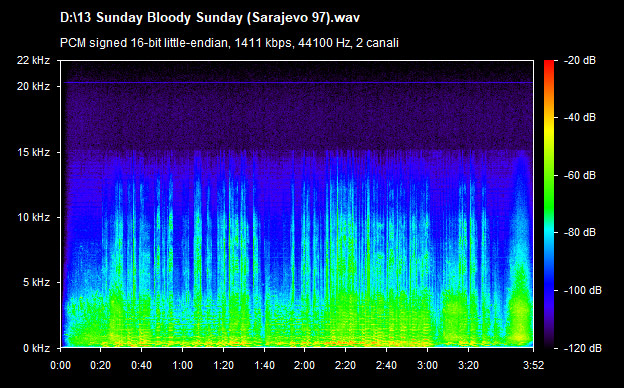Click the 20 kHz frequency label
Image resolution: width=624 pixels, height=388 pixels.
[33, 86]
